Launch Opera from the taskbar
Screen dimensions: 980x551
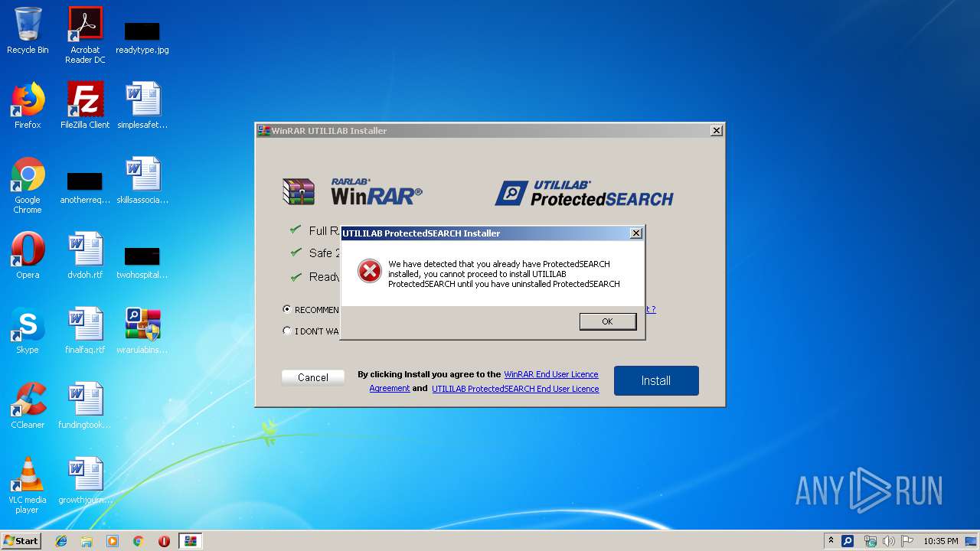pyautogui.click(x=164, y=541)
